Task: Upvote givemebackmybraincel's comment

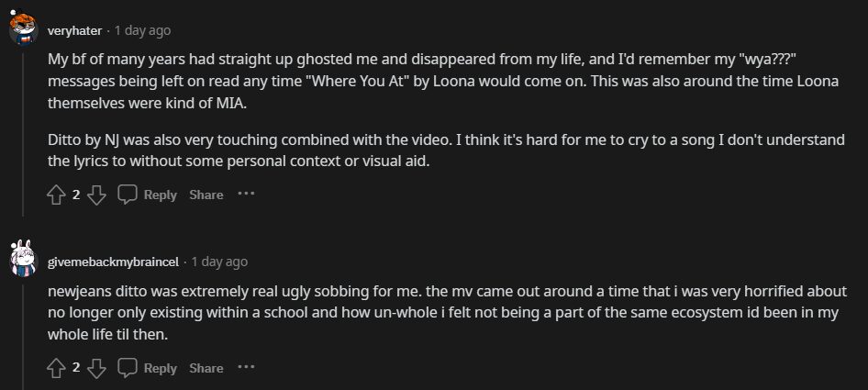Action: (55, 368)
